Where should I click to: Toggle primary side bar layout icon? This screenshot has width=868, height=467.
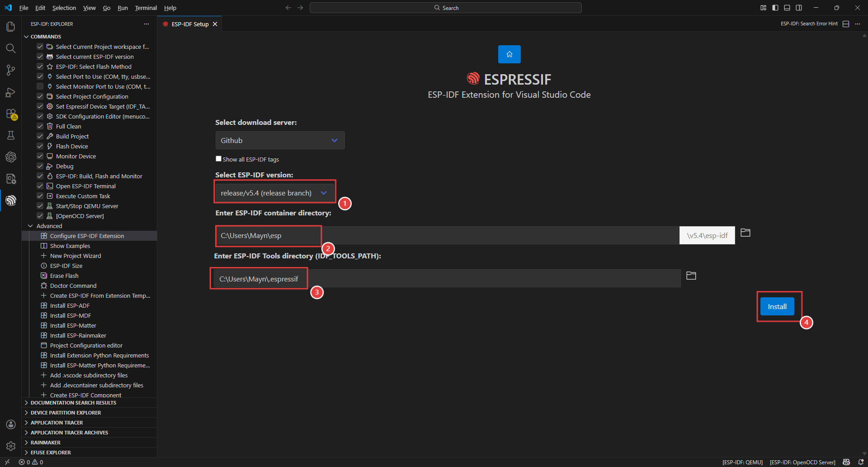coord(775,8)
